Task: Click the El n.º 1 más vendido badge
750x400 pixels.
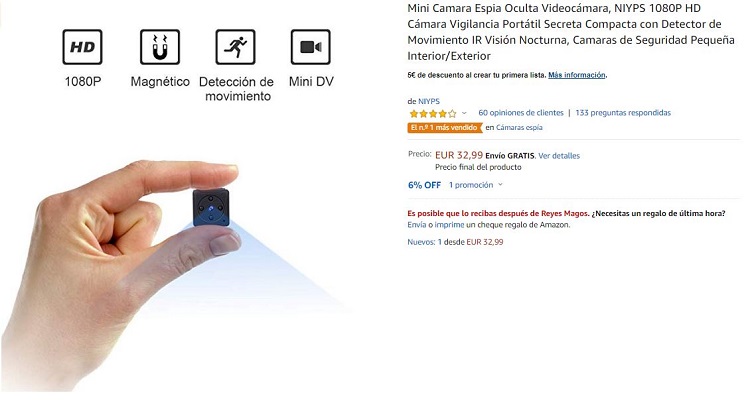Action: click(445, 128)
